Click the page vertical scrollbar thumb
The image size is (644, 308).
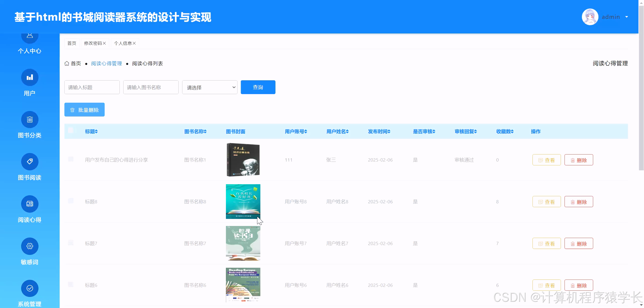coord(641,88)
